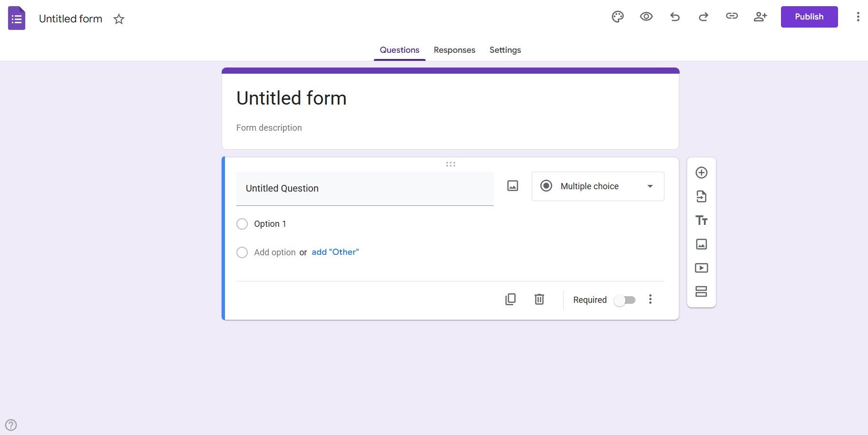The height and width of the screenshot is (435, 868).
Task: Publish the form
Action: click(x=809, y=16)
